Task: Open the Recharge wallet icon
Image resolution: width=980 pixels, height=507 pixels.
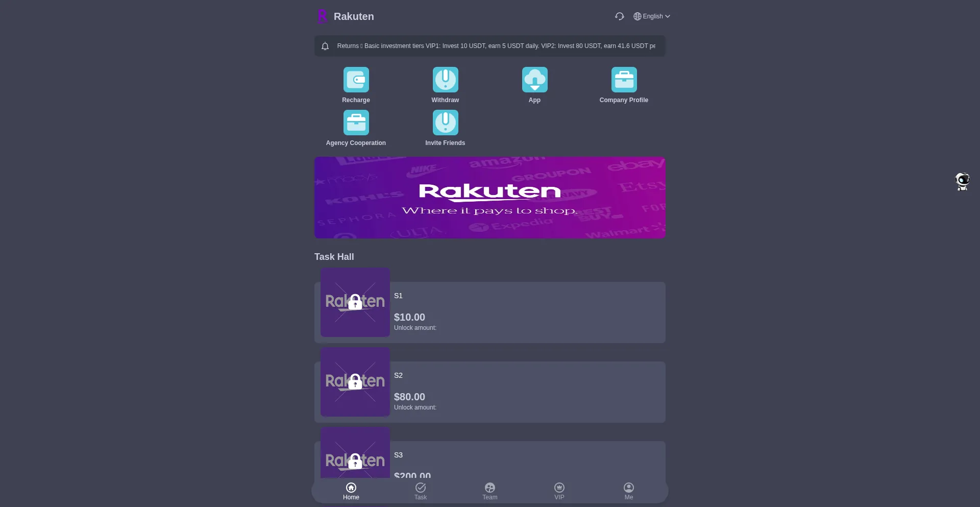Action: 356,80
